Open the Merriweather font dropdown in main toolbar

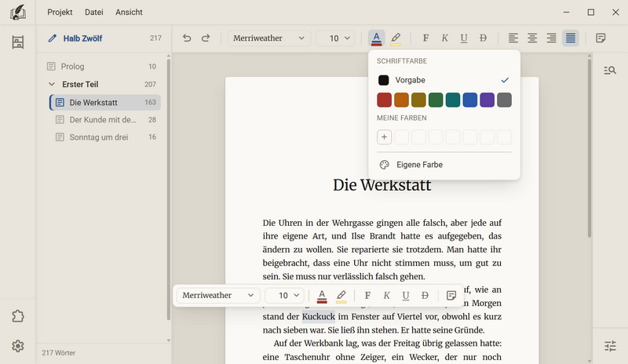click(269, 38)
